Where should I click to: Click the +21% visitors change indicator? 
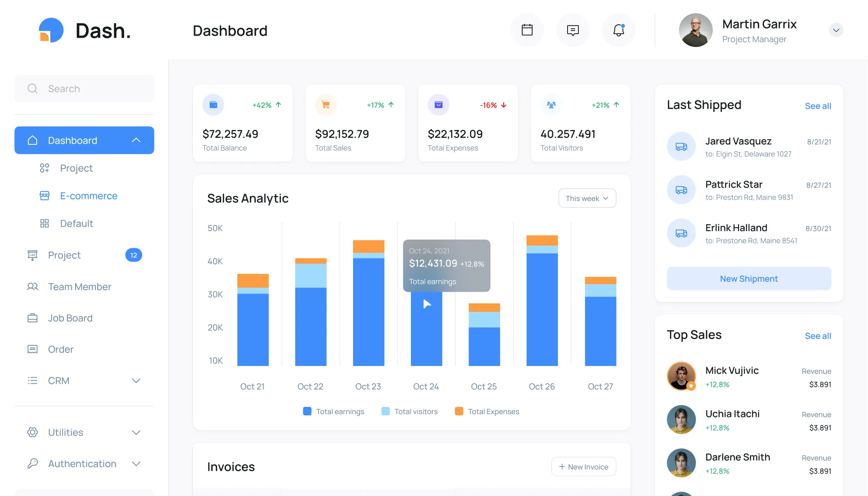pos(606,105)
